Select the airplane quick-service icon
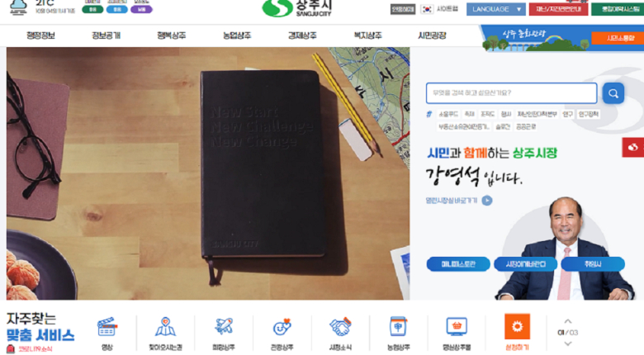 [x=224, y=327]
